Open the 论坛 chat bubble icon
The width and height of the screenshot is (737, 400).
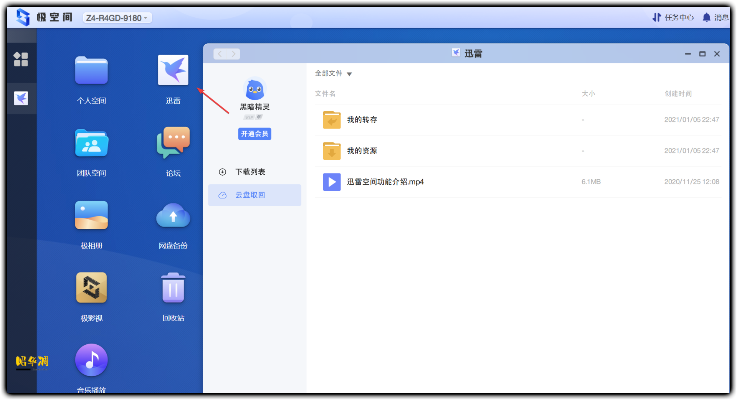click(x=173, y=143)
